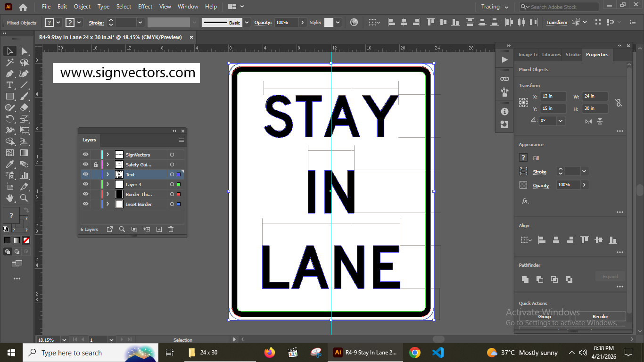The image size is (644, 362).
Task: Create a new layer in the Layers panel
Action: point(159,229)
